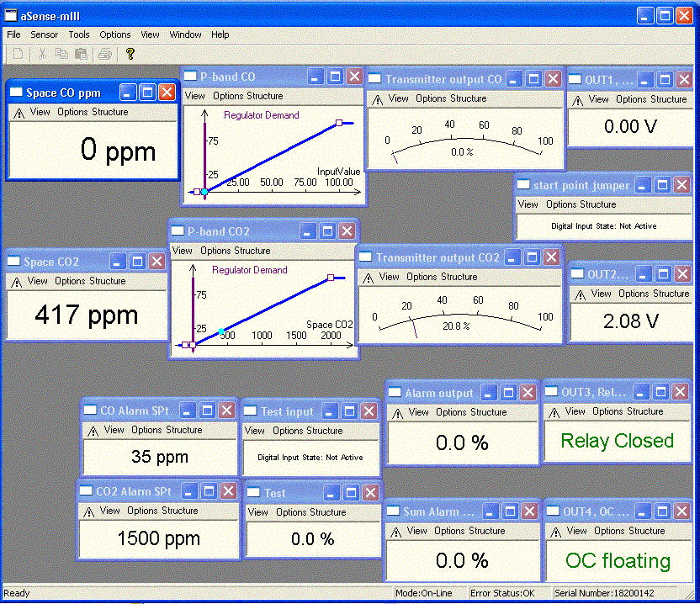Click the Print toolbar icon
Viewport: 700px width, 604px height.
coord(105,54)
